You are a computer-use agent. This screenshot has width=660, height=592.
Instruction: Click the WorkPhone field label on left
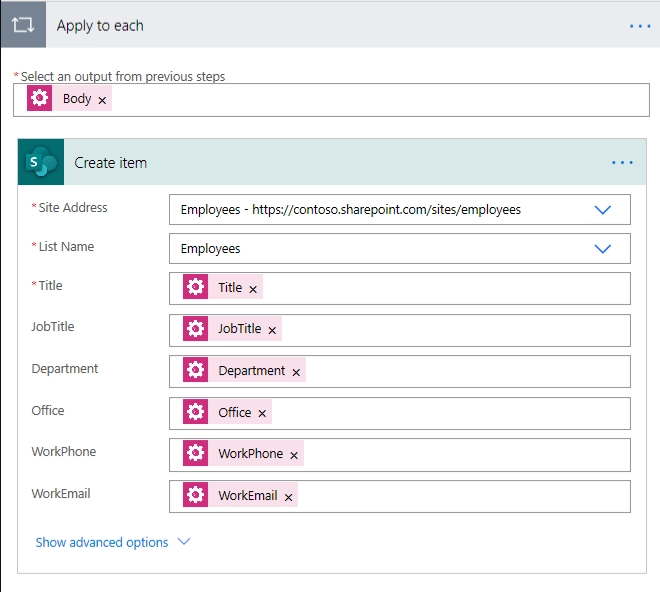click(x=64, y=452)
